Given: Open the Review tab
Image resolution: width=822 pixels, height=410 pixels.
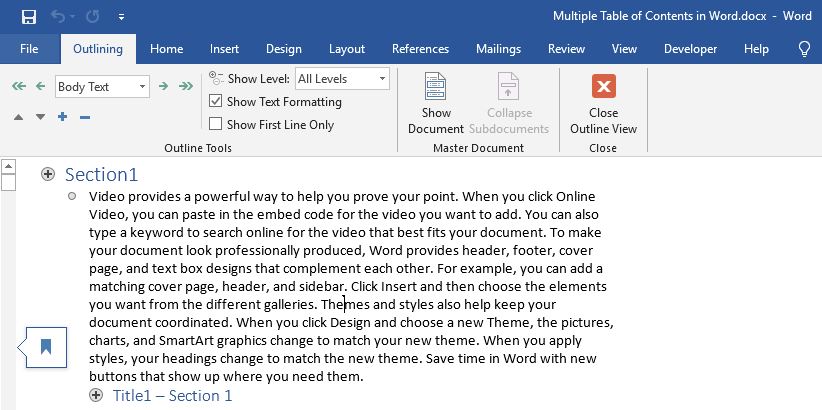Looking at the screenshot, I should pyautogui.click(x=566, y=49).
